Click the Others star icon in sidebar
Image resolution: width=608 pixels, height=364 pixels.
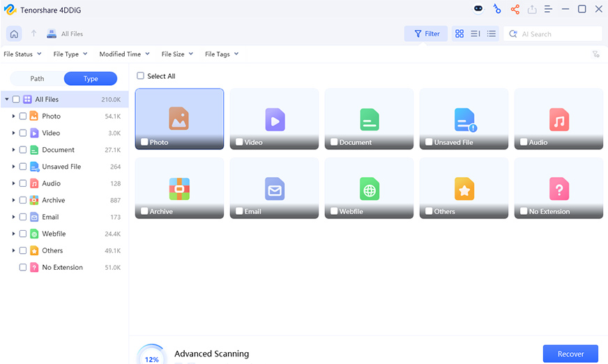34,250
